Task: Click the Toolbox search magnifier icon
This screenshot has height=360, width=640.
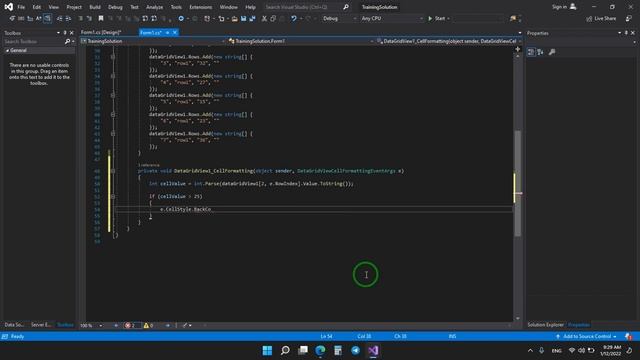Action: [x=67, y=41]
